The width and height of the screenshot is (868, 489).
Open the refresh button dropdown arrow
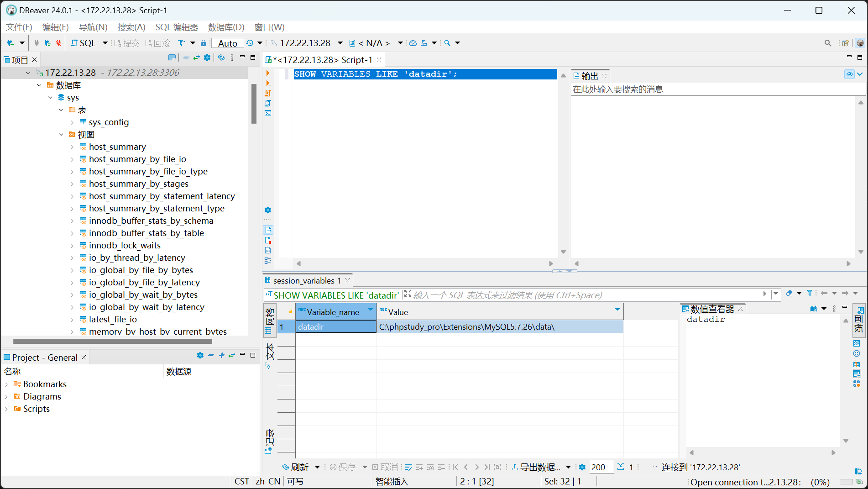(x=317, y=467)
